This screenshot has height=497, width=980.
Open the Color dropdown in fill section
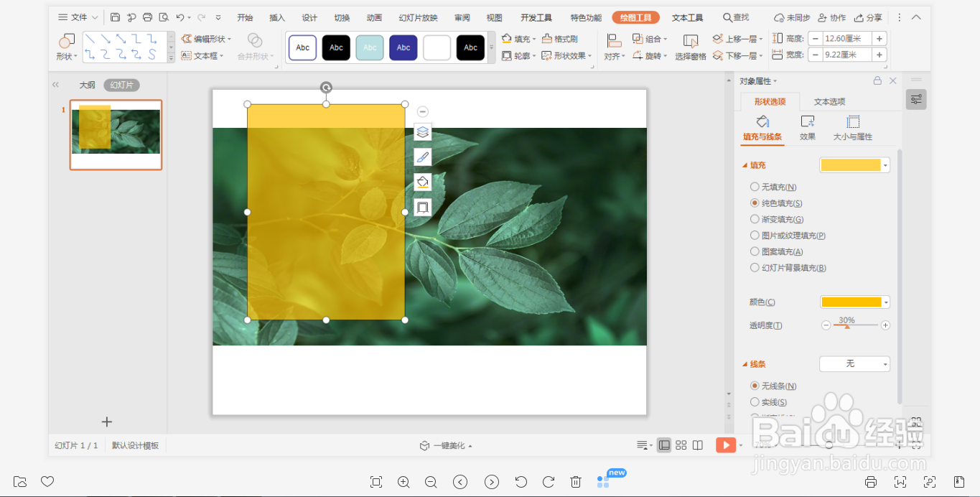pyautogui.click(x=855, y=302)
